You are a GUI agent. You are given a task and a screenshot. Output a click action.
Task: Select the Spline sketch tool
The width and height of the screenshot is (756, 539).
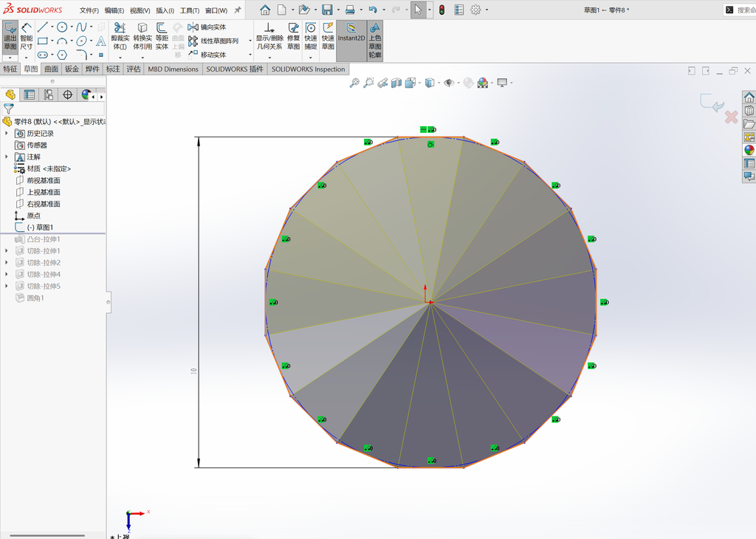tap(81, 27)
